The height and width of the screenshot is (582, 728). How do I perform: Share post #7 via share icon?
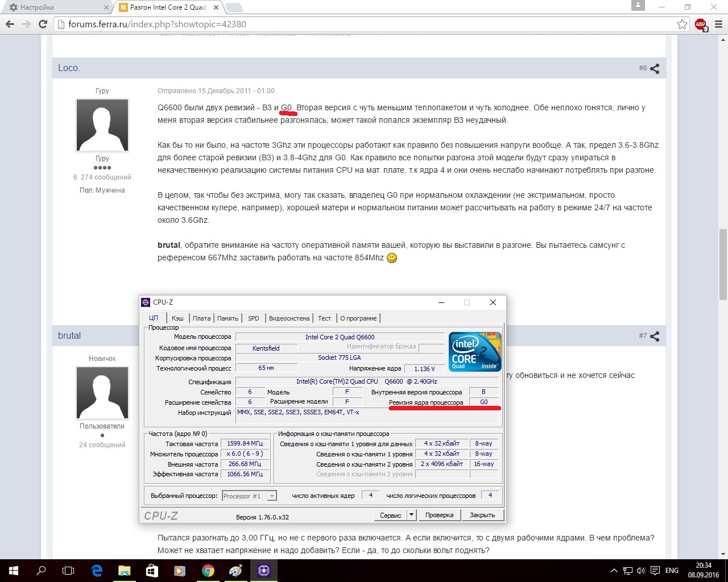click(x=655, y=336)
